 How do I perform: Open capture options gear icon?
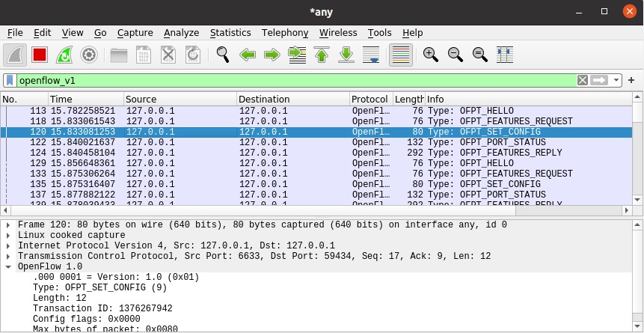[89, 55]
